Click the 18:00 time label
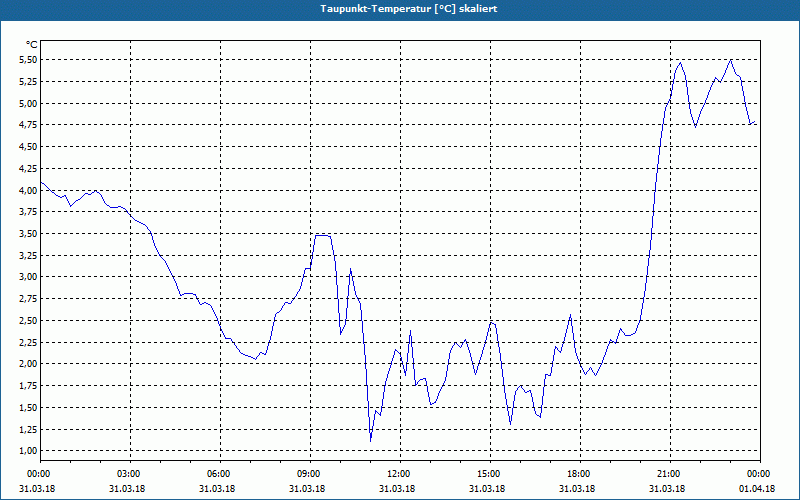The height and width of the screenshot is (500, 800). (x=581, y=473)
